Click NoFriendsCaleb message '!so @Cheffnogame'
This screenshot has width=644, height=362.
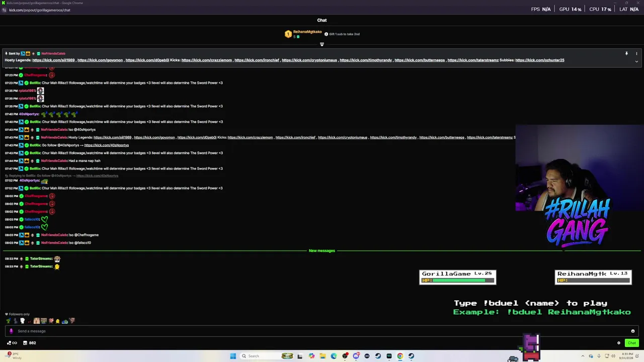click(84, 235)
